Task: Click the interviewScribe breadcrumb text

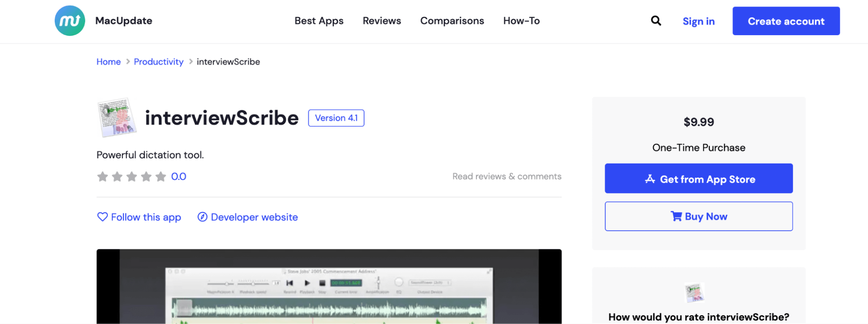Action: coord(228,62)
